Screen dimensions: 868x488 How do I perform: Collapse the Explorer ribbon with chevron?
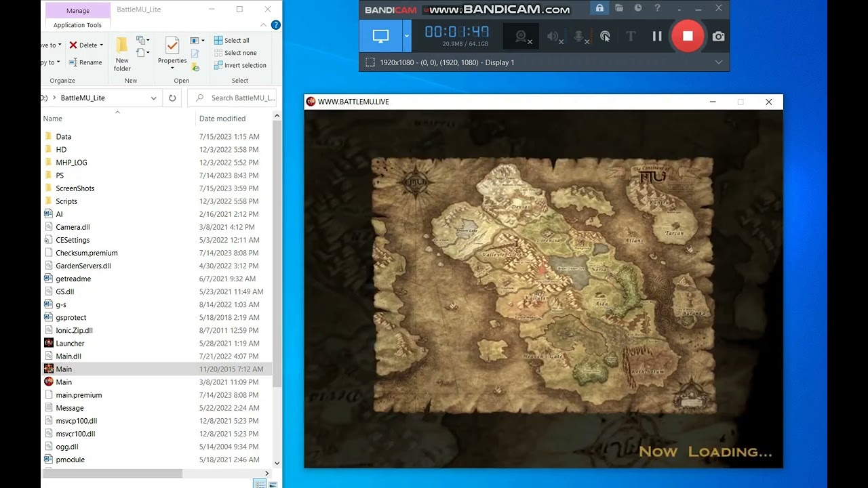pyautogui.click(x=263, y=25)
